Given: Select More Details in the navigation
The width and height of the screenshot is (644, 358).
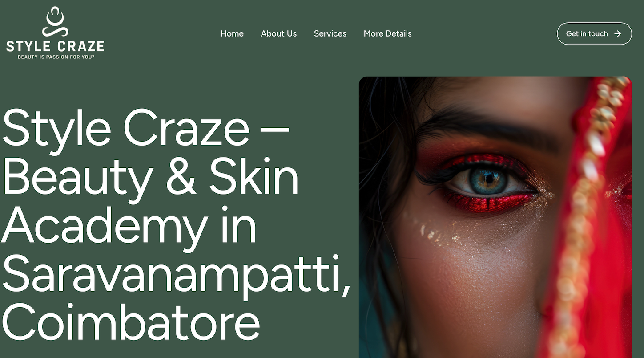Looking at the screenshot, I should [x=387, y=33].
